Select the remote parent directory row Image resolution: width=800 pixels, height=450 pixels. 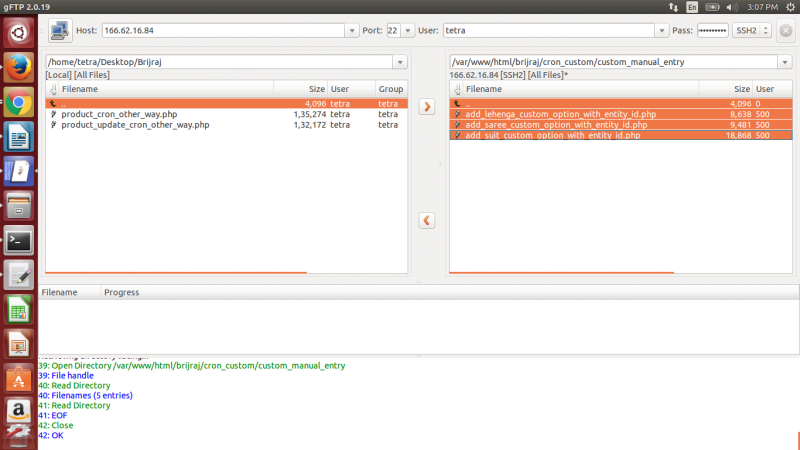[x=621, y=104]
